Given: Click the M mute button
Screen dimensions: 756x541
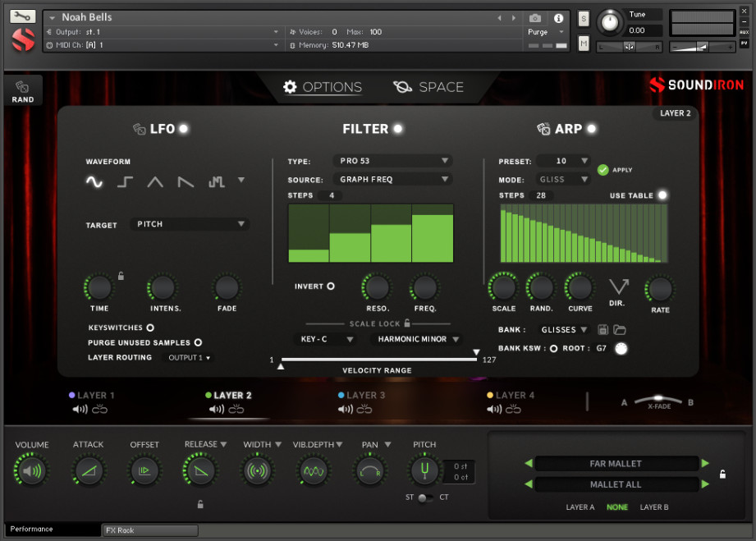Looking at the screenshot, I should [x=584, y=44].
